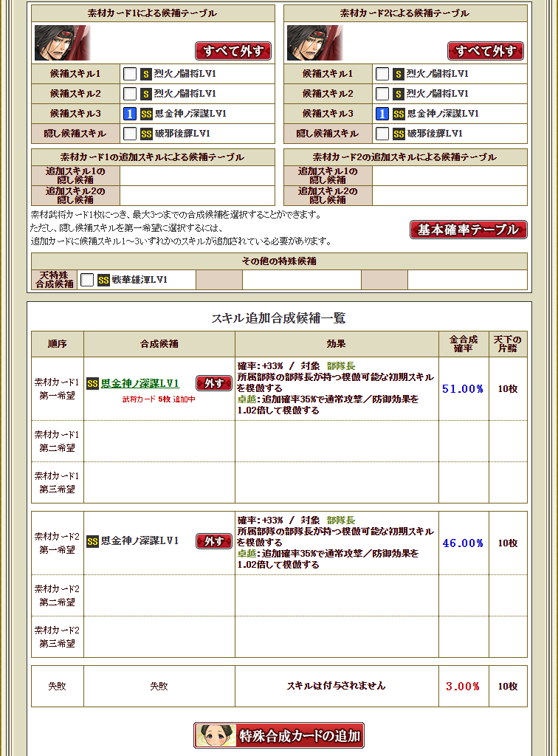Viewport: 558px width, 756px height.
Task: Open the 基本確率テーブル button
Action: 469,230
